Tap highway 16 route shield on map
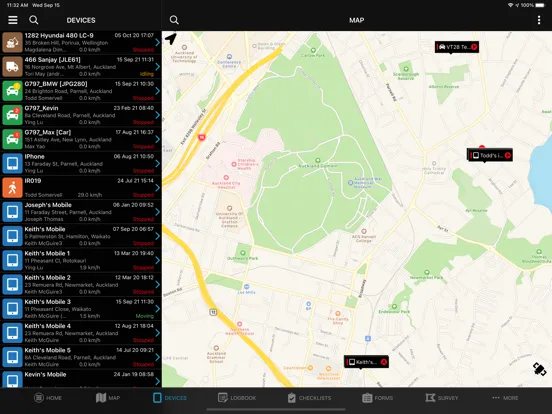This screenshot has width=552, height=414. point(201,138)
